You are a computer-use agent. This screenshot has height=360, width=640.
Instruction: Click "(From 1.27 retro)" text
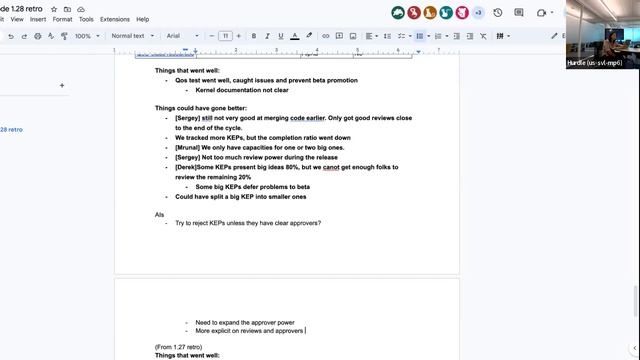178,347
